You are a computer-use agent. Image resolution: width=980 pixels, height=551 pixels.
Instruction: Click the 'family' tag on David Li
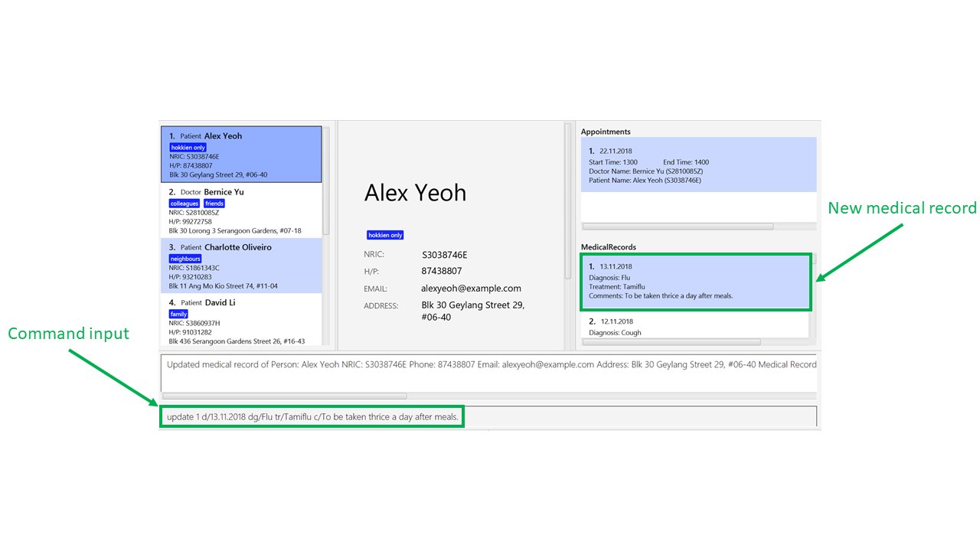tap(178, 314)
